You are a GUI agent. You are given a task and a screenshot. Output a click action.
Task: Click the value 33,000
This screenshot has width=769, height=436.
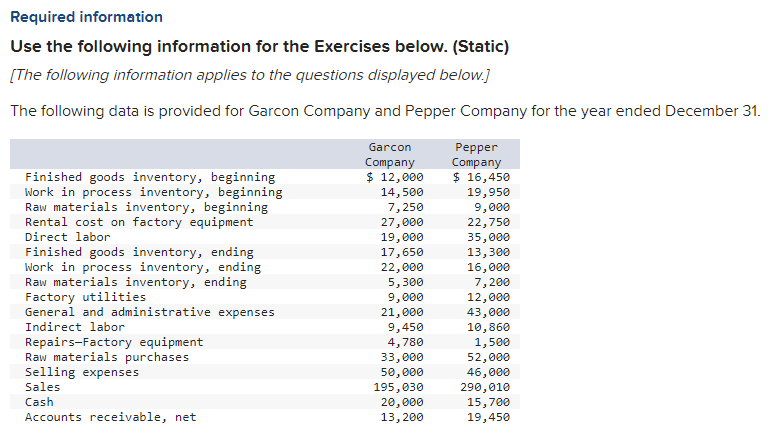click(402, 357)
